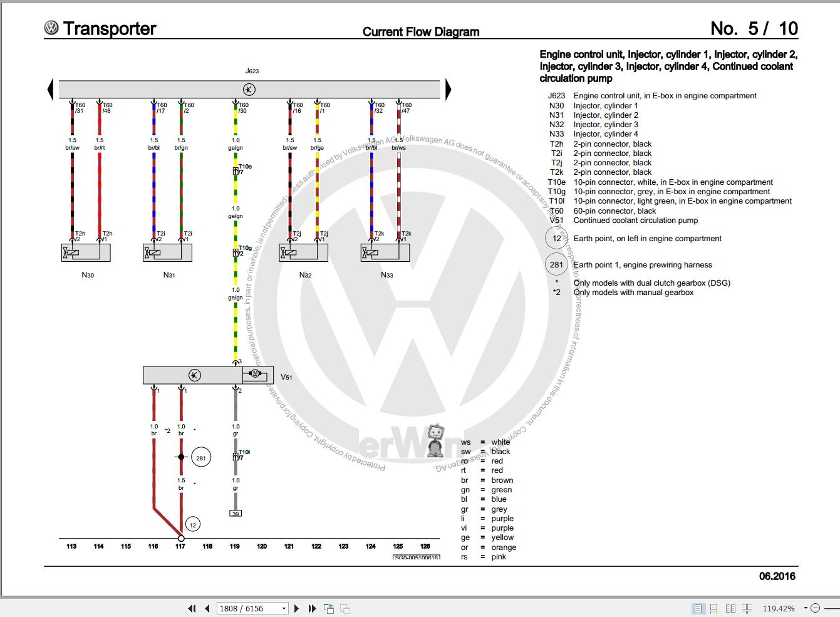
Task: Click the V51 pump motor symbol
Action: coord(255,375)
